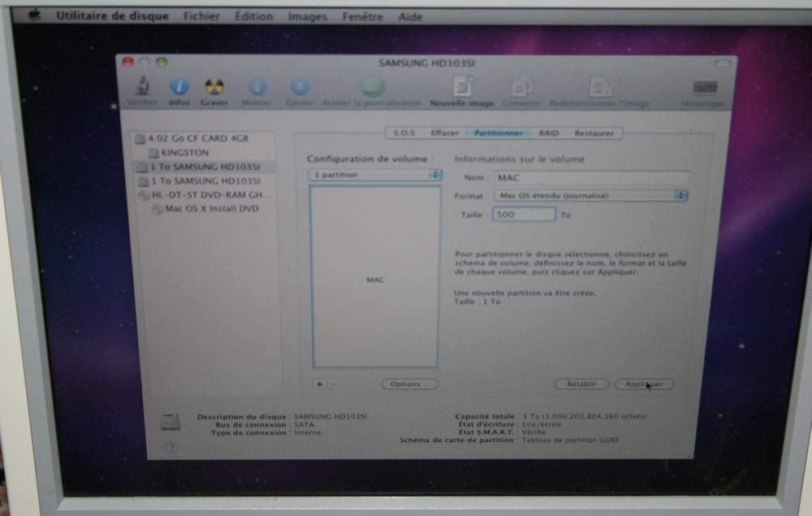Click the Graver burn icon

coord(214,86)
